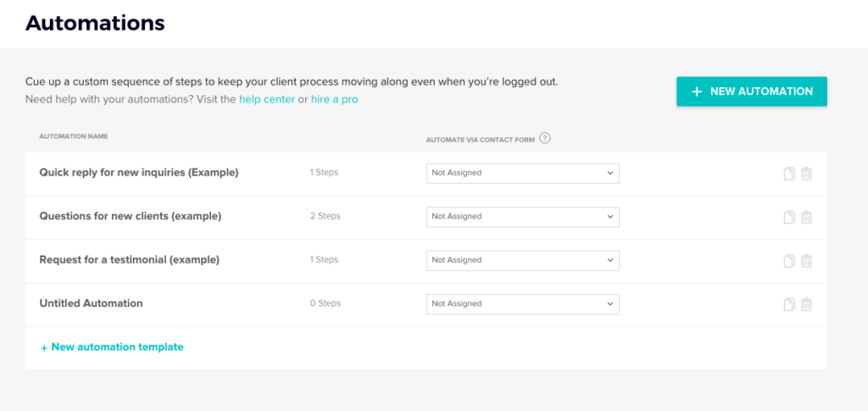Visit the help center link

(266, 99)
